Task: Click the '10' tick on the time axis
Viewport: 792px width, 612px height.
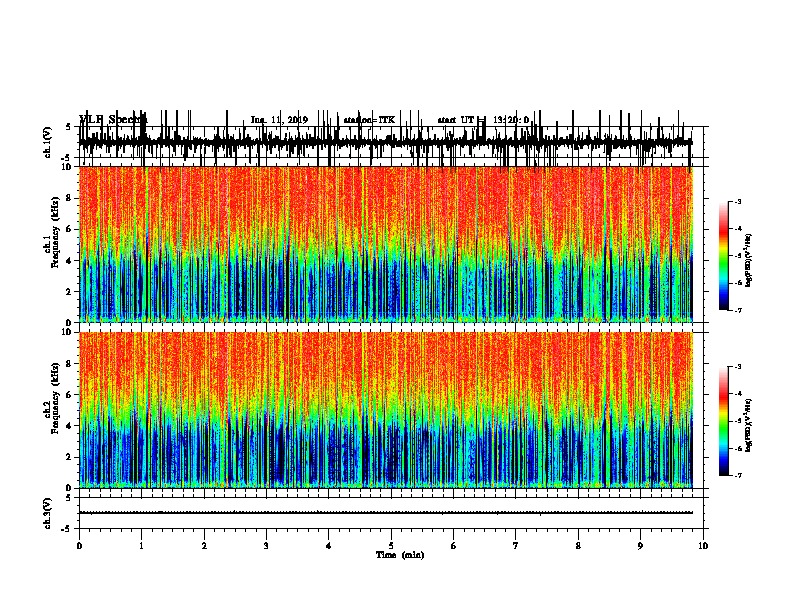Action: pos(703,546)
